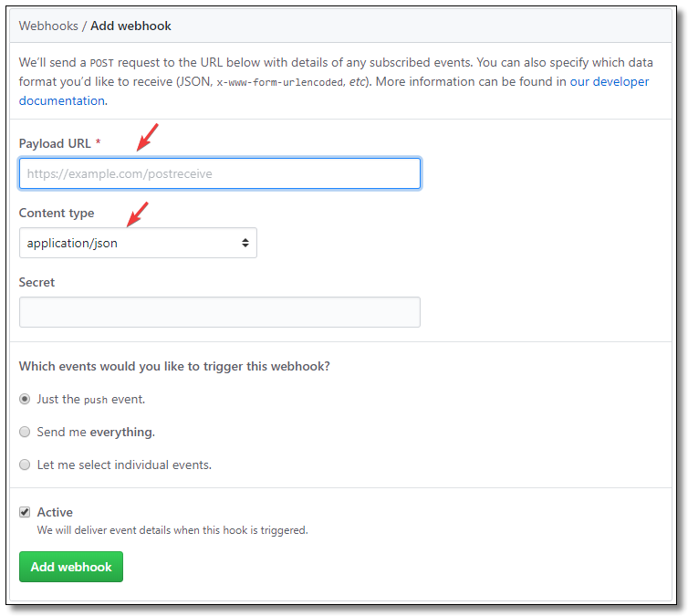This screenshot has width=688, height=616.
Task: Click the 'Add webhook' breadcrumb title
Action: pyautogui.click(x=130, y=26)
